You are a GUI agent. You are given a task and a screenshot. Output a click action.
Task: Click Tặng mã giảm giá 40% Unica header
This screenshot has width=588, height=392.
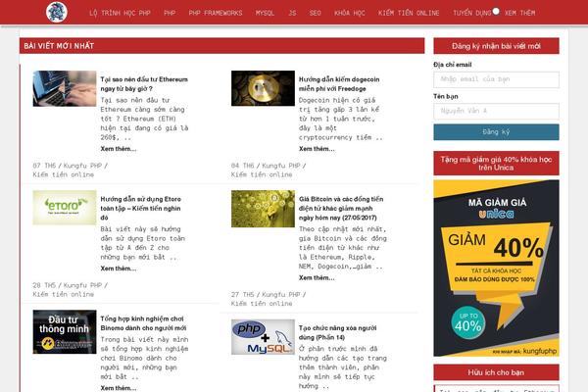[x=496, y=164]
